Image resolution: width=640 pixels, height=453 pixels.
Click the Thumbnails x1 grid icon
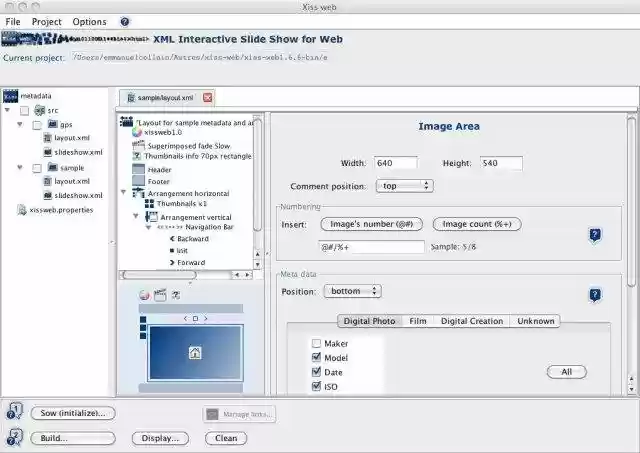(149, 203)
